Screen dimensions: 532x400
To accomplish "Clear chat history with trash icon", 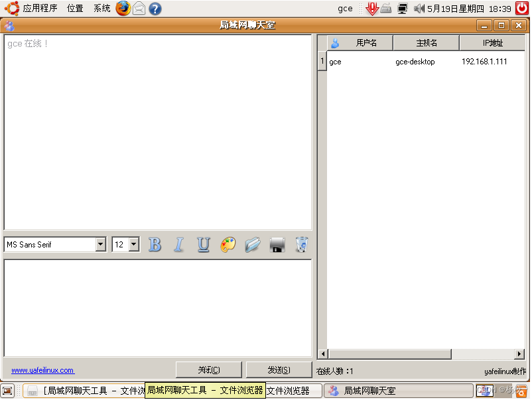I will click(302, 244).
